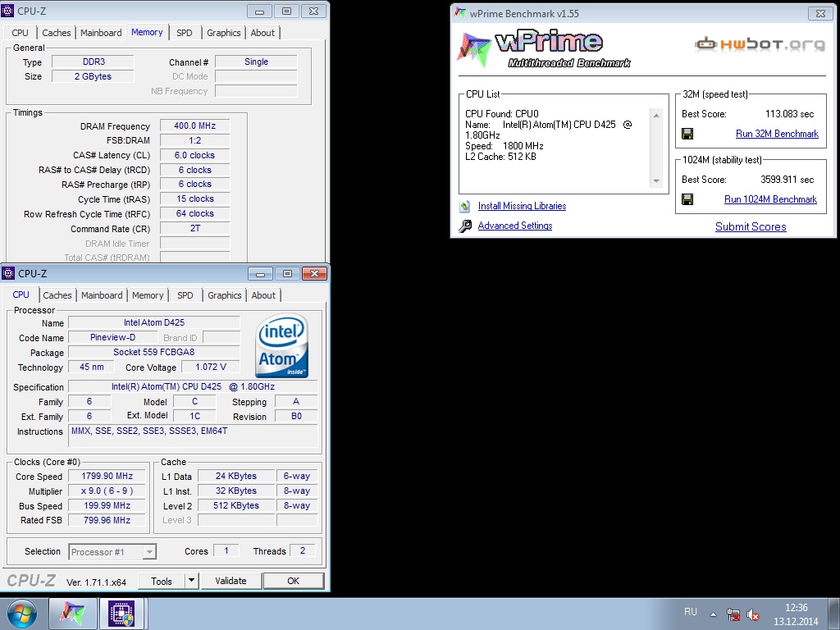Switch to SPD tab in lower CPU-Z
The width and height of the screenshot is (840, 630).
tap(185, 295)
